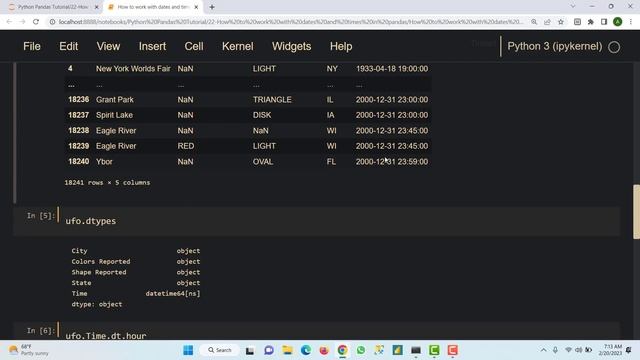This screenshot has width=640, height=360.
Task: Open Google Chrome from the taskbar
Action: coord(342,350)
